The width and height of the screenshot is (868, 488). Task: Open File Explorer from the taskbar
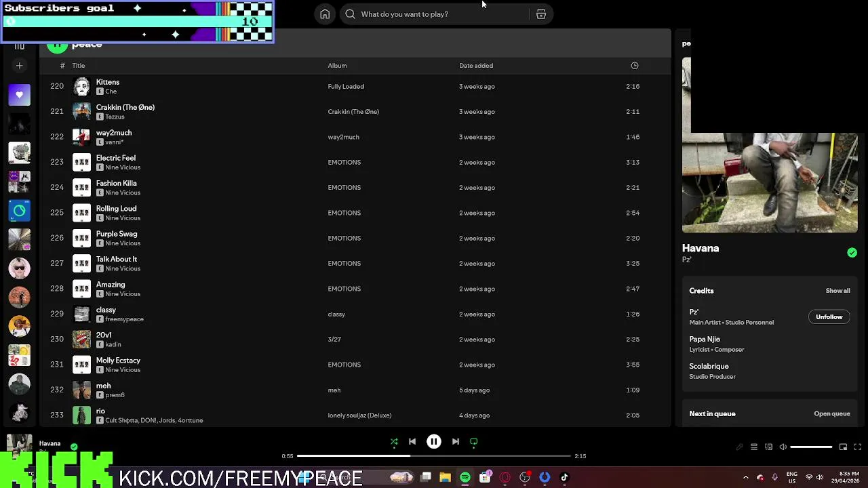coord(445,478)
